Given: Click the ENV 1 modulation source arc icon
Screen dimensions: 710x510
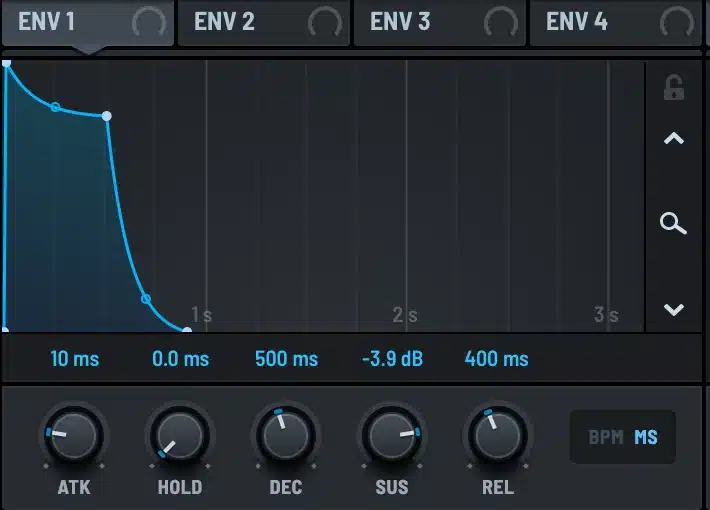Looking at the screenshot, I should [149, 22].
